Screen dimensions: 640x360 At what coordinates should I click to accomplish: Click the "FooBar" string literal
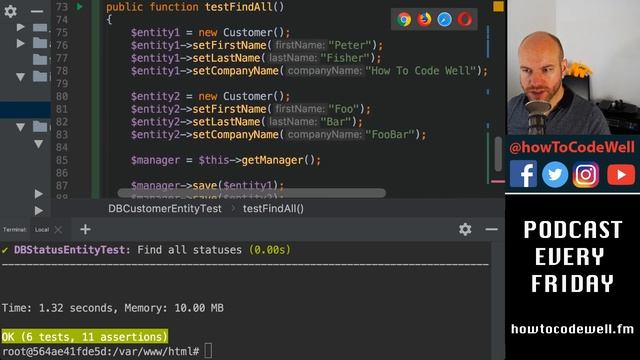click(390, 134)
